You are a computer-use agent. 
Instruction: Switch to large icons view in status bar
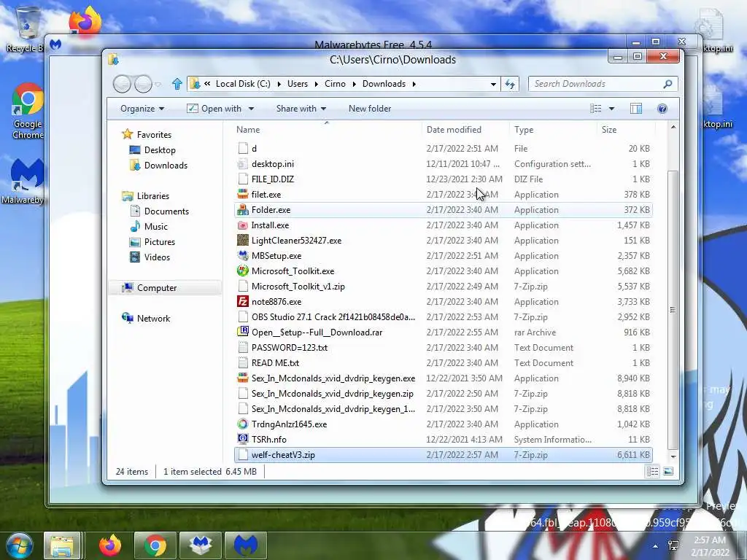click(668, 472)
